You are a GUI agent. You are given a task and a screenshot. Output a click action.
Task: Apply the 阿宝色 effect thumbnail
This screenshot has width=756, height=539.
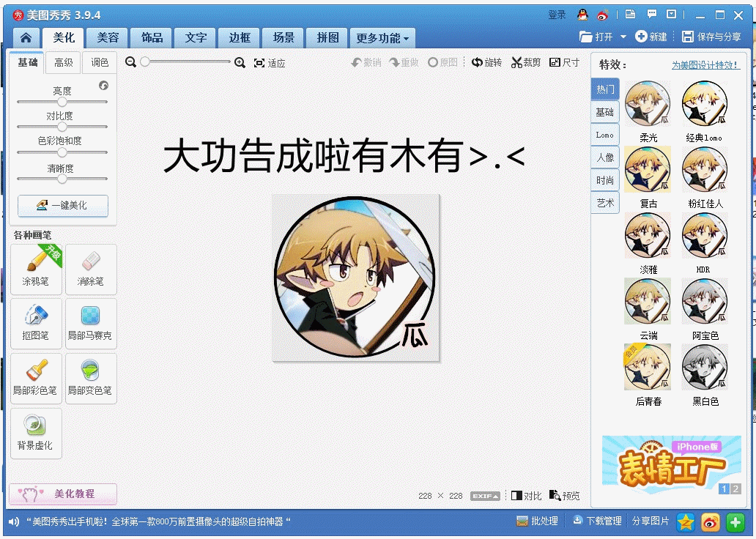click(x=705, y=301)
